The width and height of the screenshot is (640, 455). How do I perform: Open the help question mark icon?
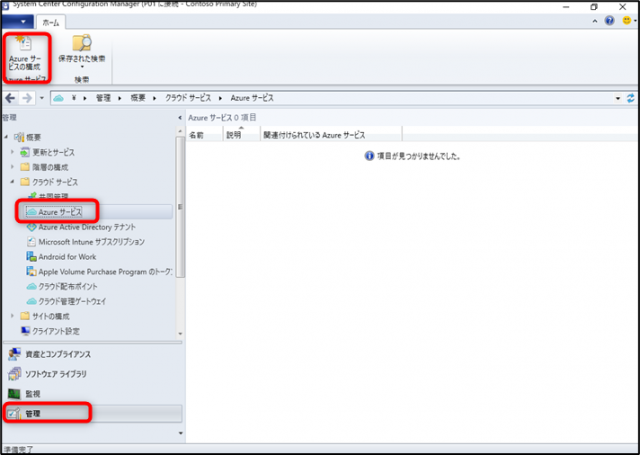click(609, 20)
